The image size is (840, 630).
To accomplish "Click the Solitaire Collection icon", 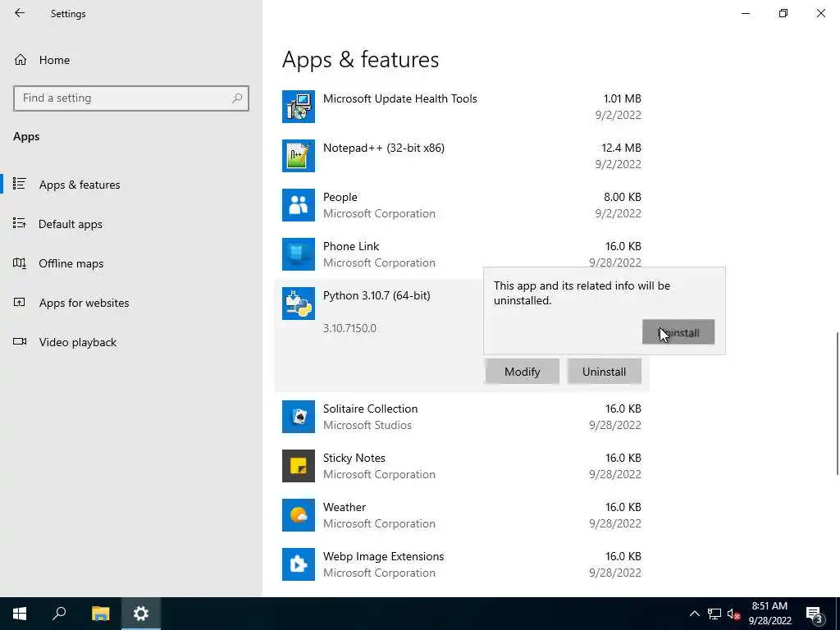I will point(299,417).
